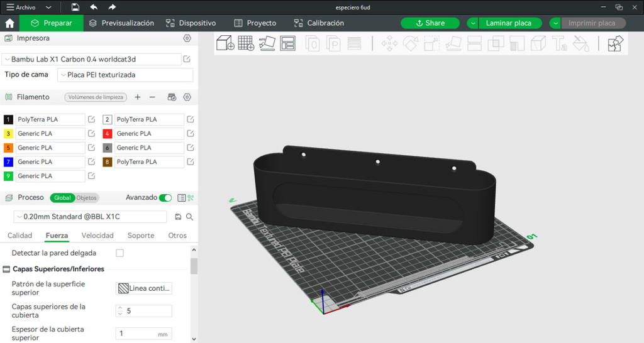Toggle the Avanzado advanced mode switch

point(165,198)
